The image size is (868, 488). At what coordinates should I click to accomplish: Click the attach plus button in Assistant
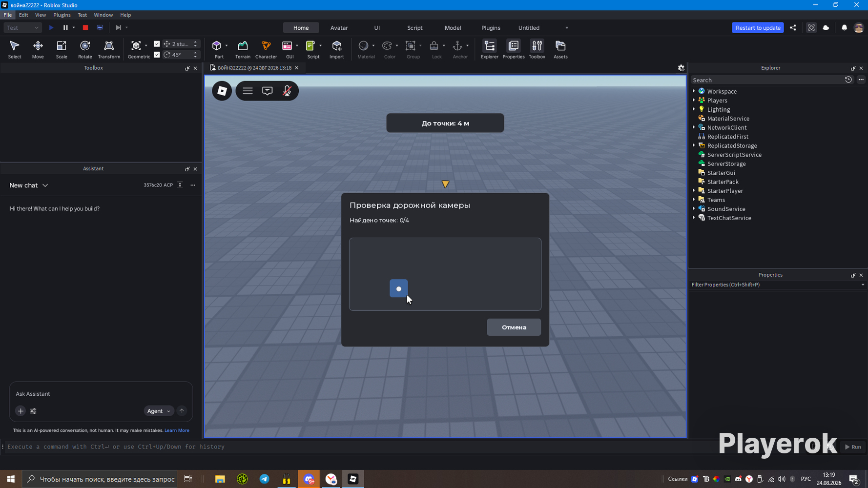click(x=21, y=411)
